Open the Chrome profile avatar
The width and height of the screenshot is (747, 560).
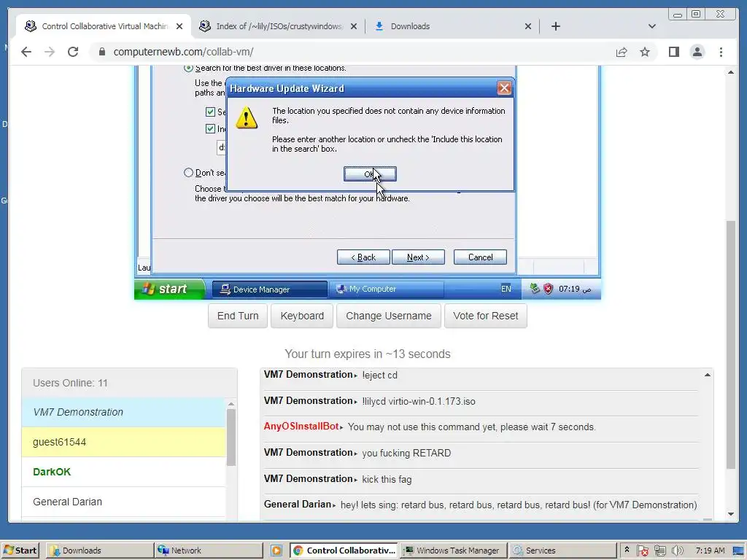click(697, 52)
